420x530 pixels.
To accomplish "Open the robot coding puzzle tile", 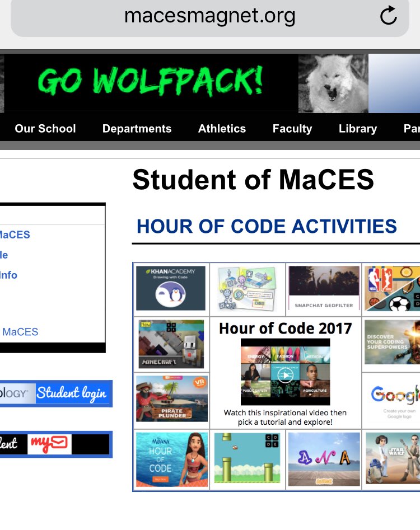I will pos(247,288).
